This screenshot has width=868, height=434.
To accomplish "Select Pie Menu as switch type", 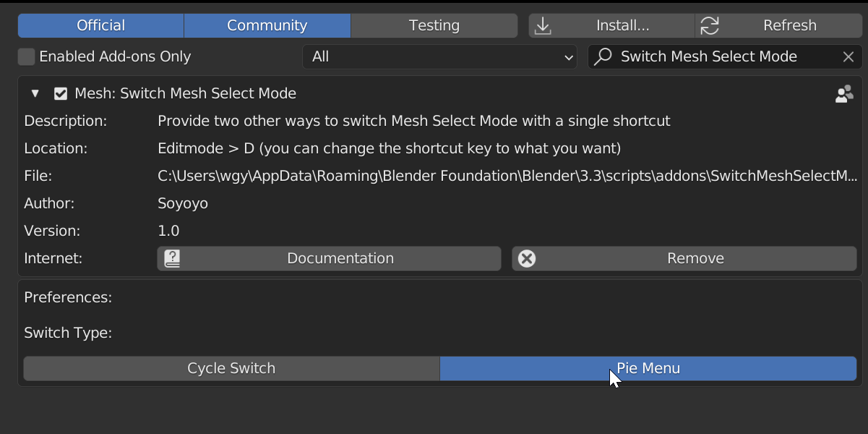I will 648,368.
